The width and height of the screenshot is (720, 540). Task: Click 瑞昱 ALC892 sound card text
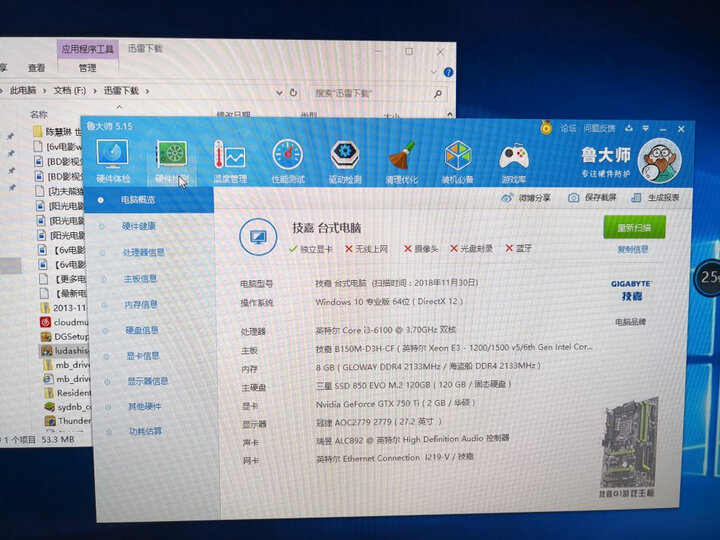click(412, 439)
